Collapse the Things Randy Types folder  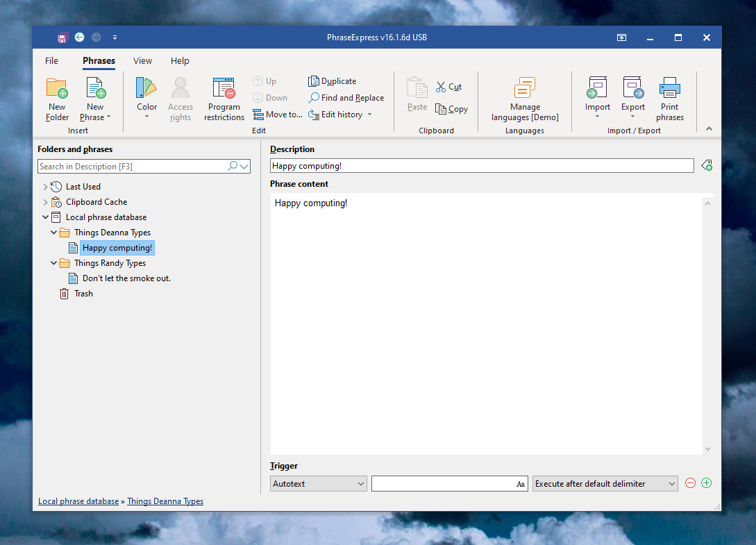point(53,263)
